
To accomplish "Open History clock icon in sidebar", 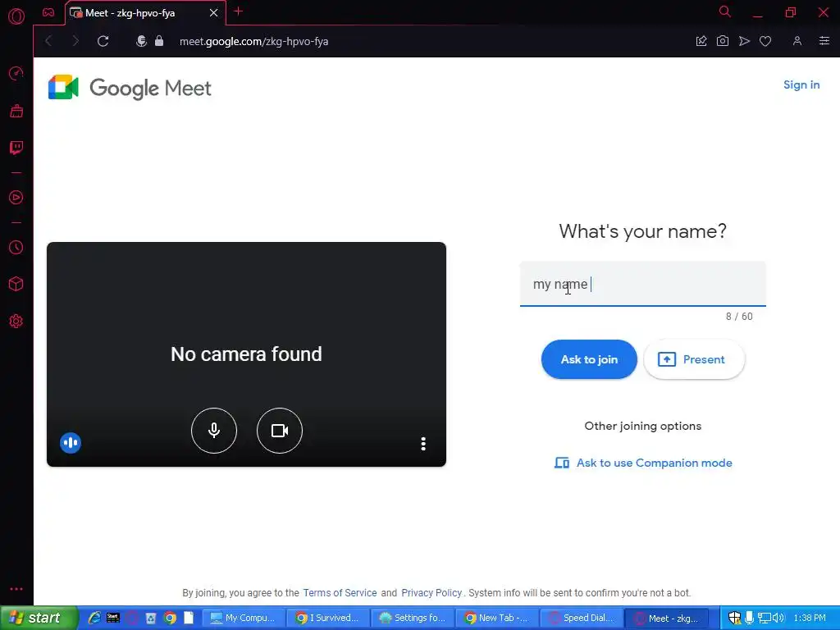I will (x=16, y=247).
